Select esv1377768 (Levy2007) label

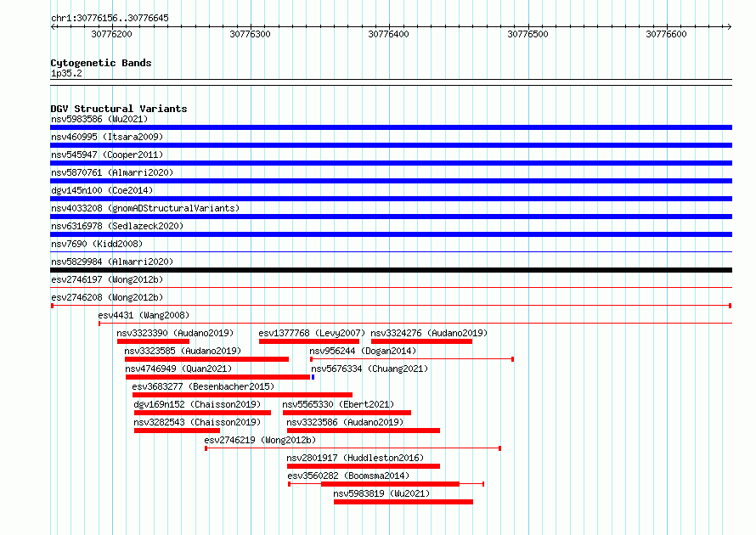[x=312, y=333]
